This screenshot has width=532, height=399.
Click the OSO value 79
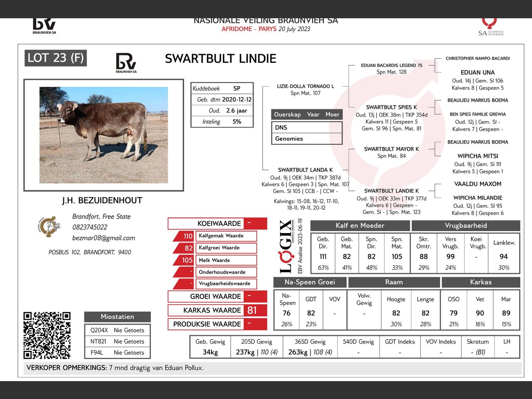(x=453, y=313)
